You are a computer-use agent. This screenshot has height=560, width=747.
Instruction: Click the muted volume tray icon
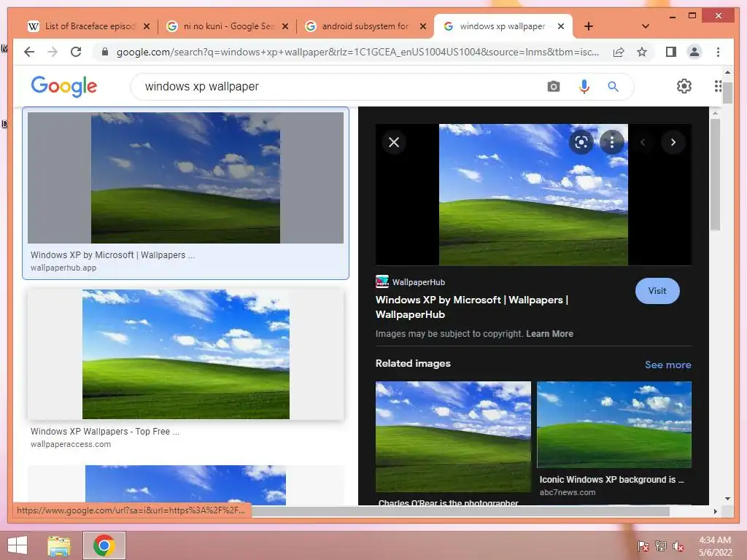tap(678, 545)
